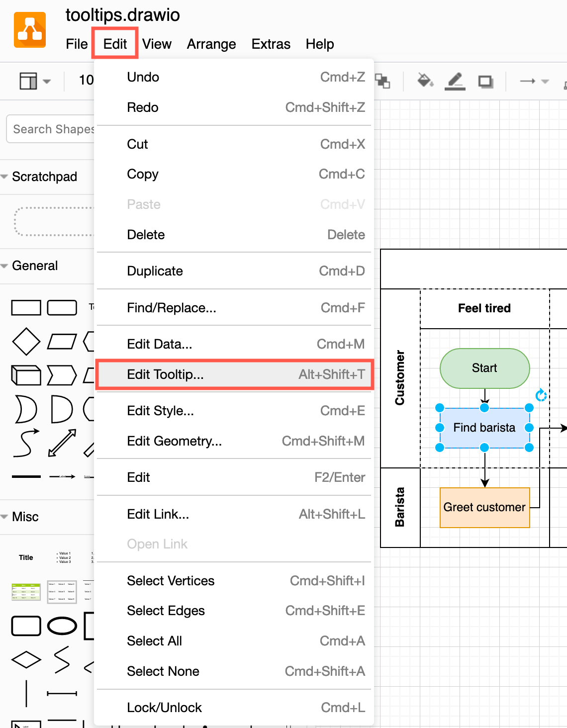Click the Shadow icon in the toolbar

485,81
